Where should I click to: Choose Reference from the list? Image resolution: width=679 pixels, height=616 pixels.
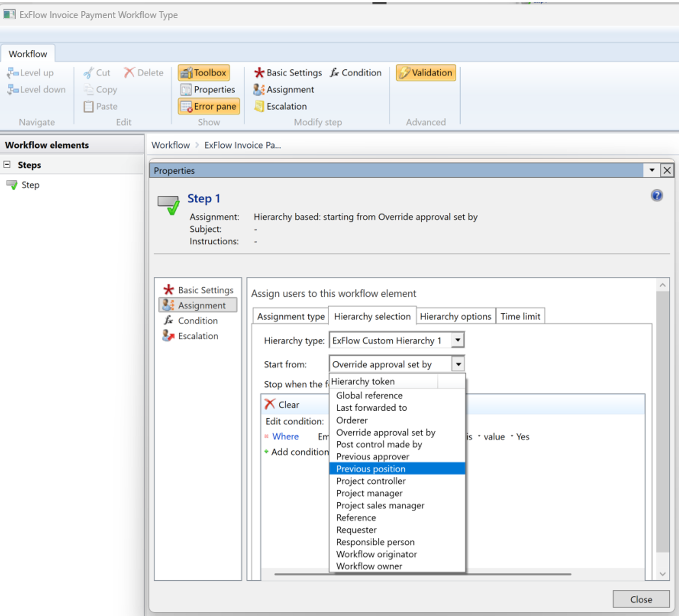tap(397, 517)
